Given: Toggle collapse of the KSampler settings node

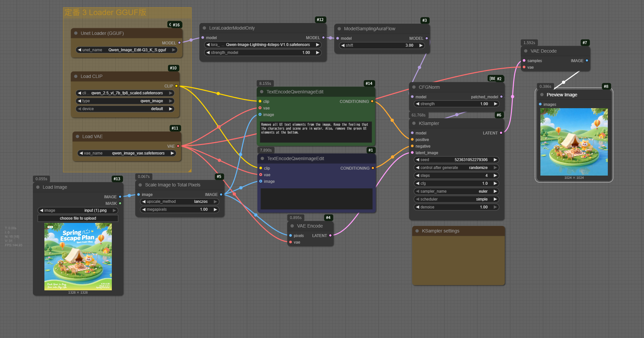Looking at the screenshot, I should click(417, 231).
